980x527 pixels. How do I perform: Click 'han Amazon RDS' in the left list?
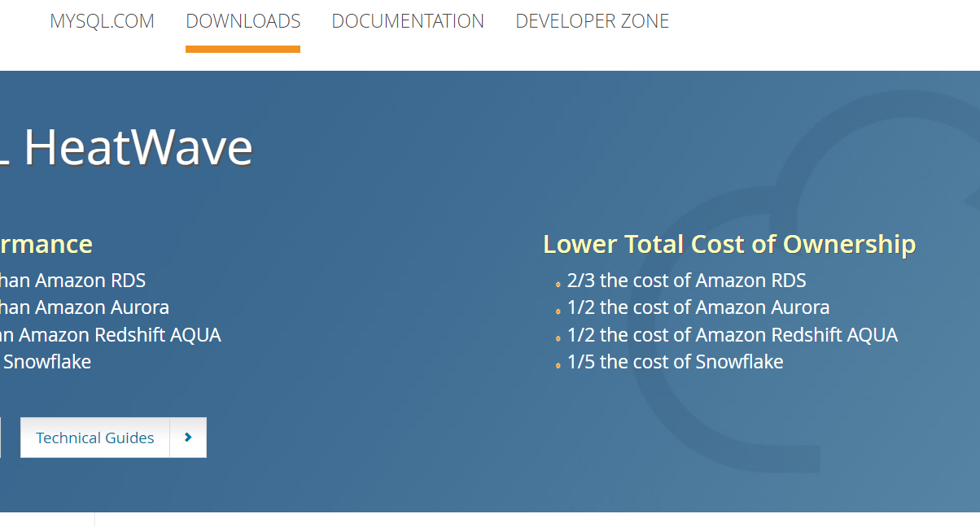[x=73, y=281]
